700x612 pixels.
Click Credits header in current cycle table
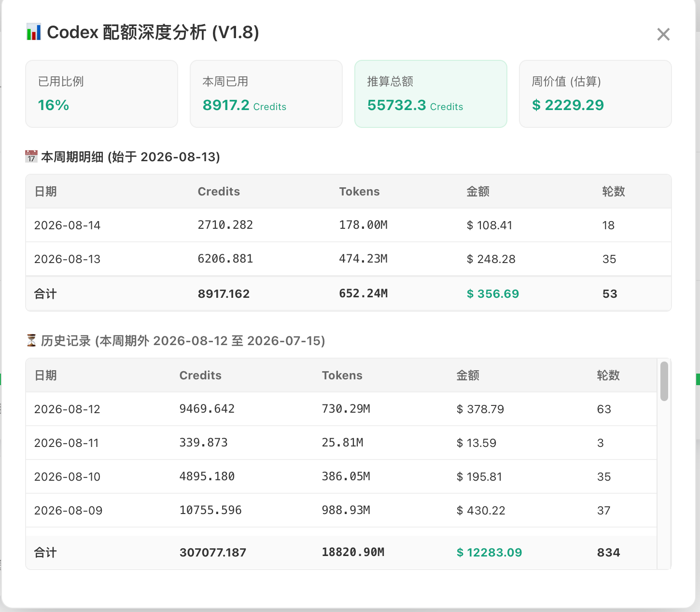point(219,192)
